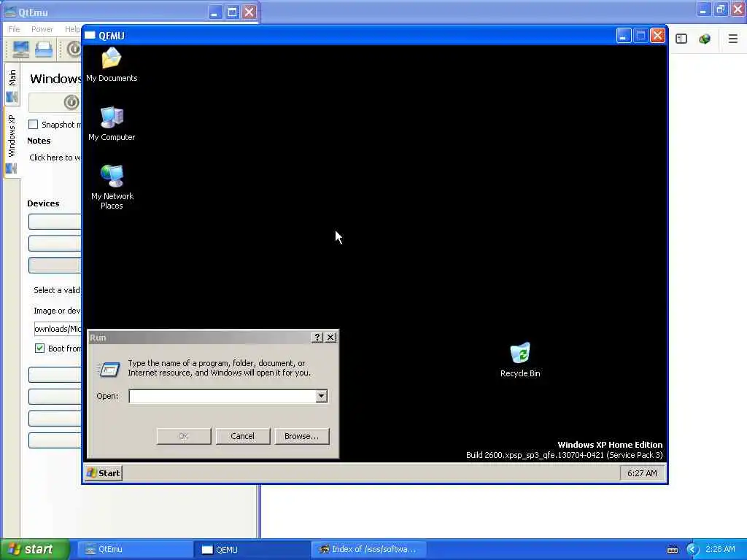The width and height of the screenshot is (747, 560).
Task: Switch to Index of /isos taskbar button
Action: click(x=369, y=550)
